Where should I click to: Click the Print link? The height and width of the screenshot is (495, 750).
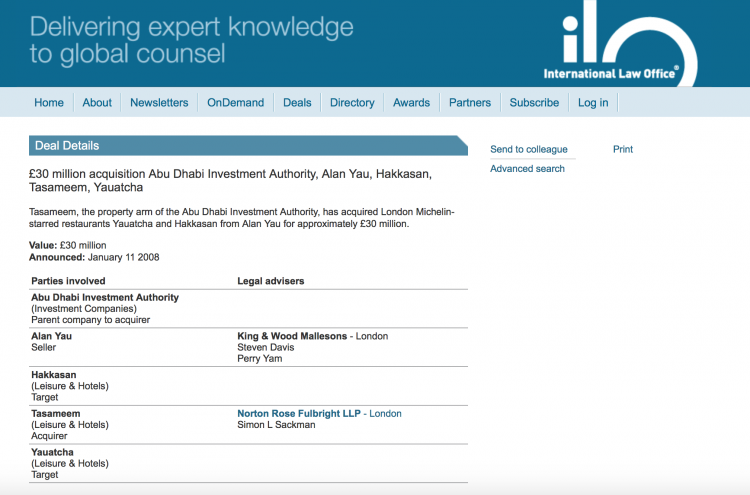click(x=623, y=149)
